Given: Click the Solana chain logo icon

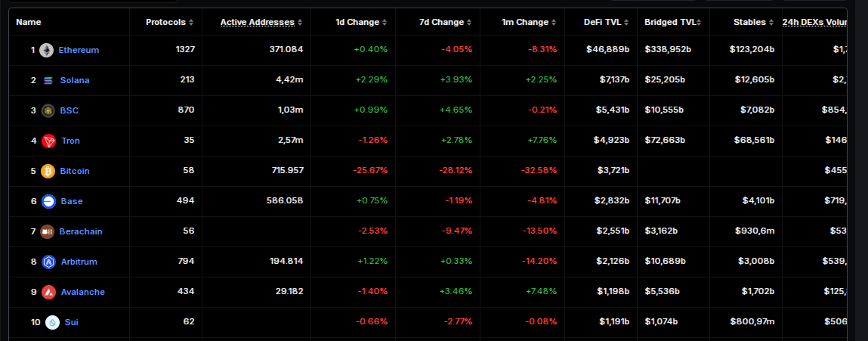Looking at the screenshot, I should [x=48, y=80].
